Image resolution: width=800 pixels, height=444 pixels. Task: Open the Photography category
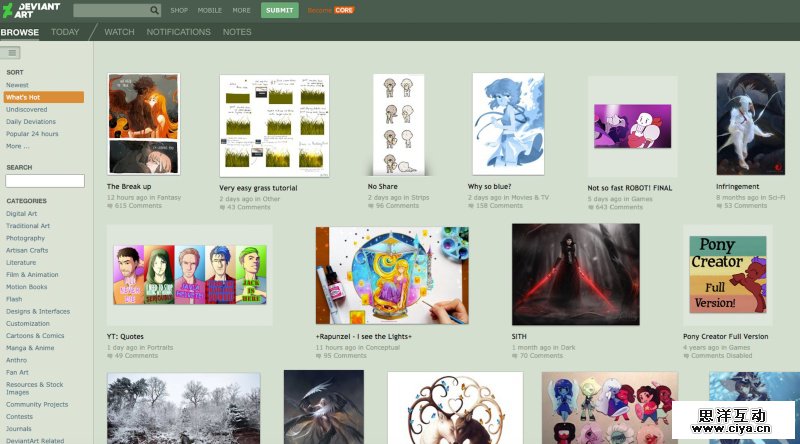[26, 238]
